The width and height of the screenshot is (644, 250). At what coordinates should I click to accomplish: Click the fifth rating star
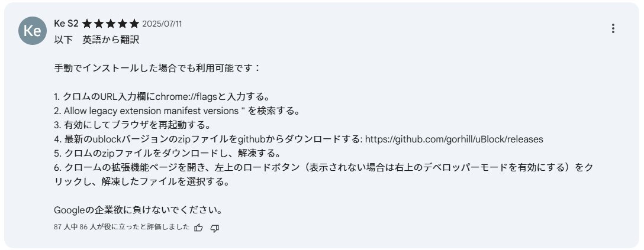[x=134, y=24]
